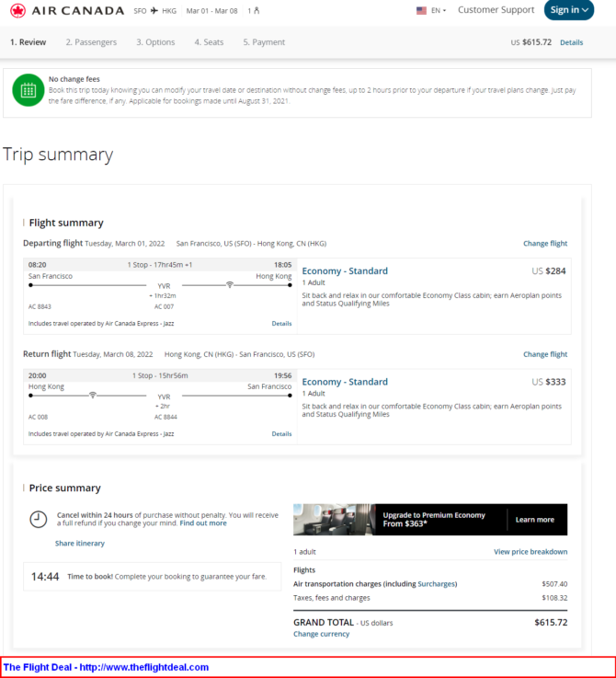Image resolution: width=616 pixels, height=678 pixels.
Task: Open Customer Support link
Action: click(x=496, y=10)
